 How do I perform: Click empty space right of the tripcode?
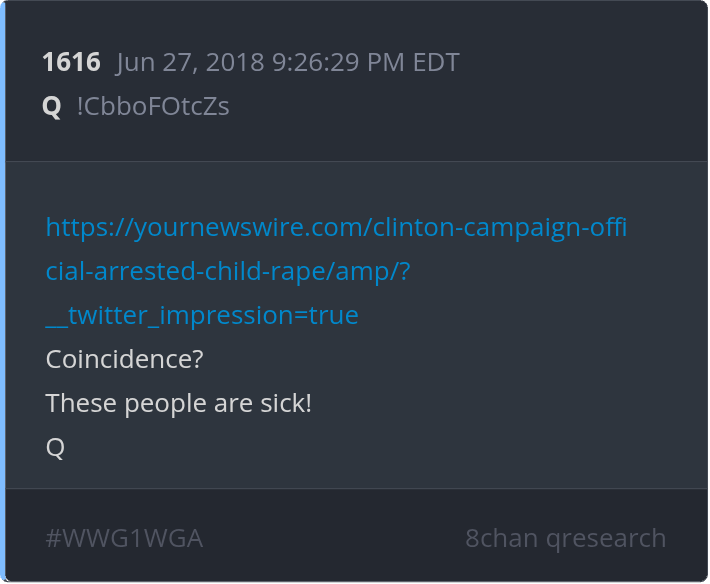(450, 106)
